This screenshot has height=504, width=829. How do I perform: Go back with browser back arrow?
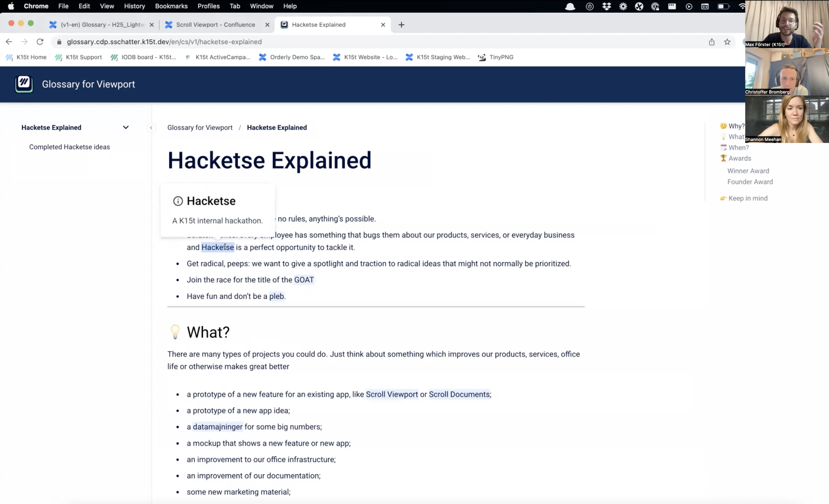pyautogui.click(x=9, y=42)
